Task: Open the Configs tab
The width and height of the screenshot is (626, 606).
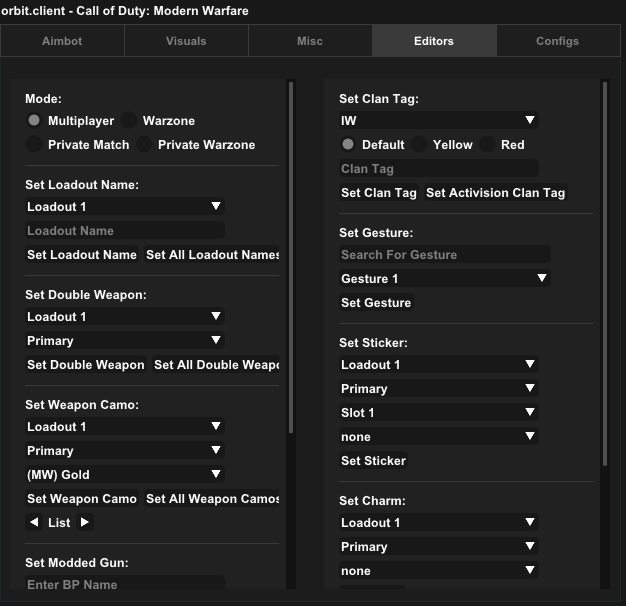Action: [557, 41]
